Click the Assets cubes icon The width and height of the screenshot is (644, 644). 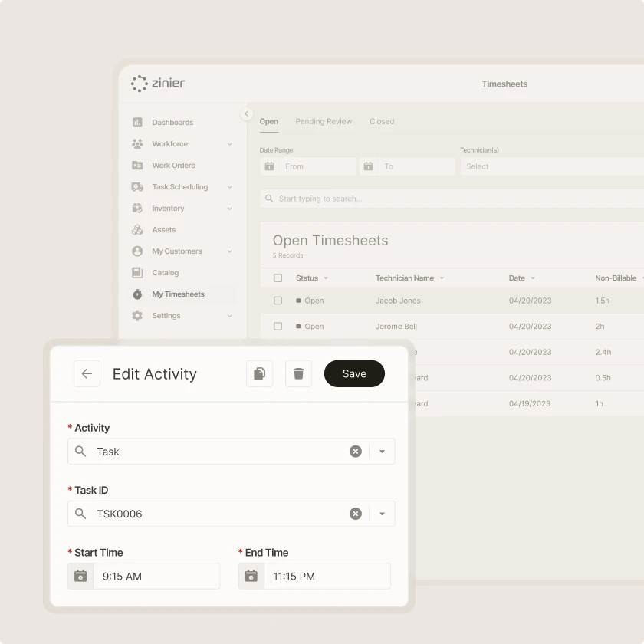137,229
